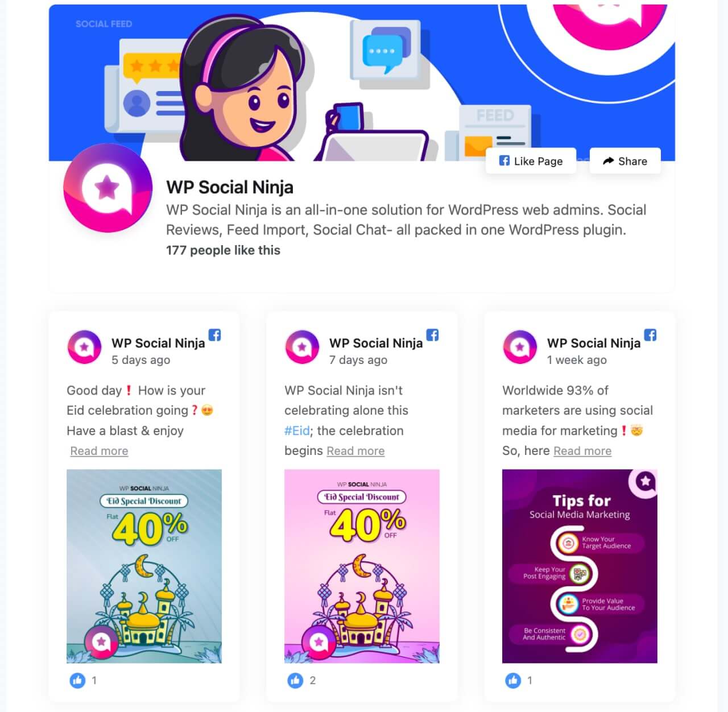Screen dimensions: 728x712
Task: Click the Share button
Action: click(x=625, y=161)
